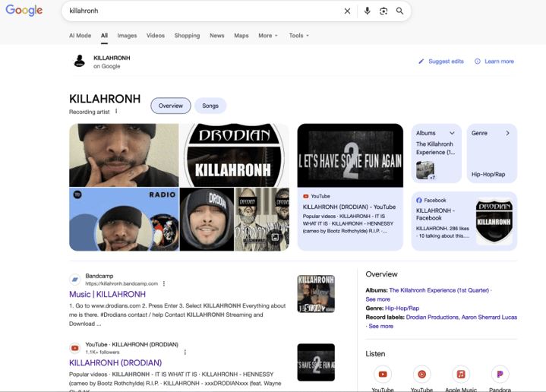Click the YouTube result small video thumbnail
546x392 pixels.
(x=316, y=362)
